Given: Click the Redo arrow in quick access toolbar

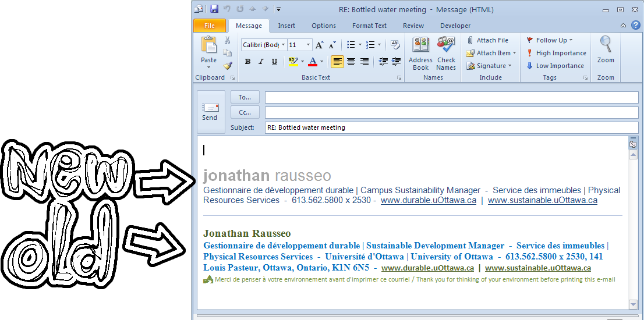Looking at the screenshot, I should point(240,9).
